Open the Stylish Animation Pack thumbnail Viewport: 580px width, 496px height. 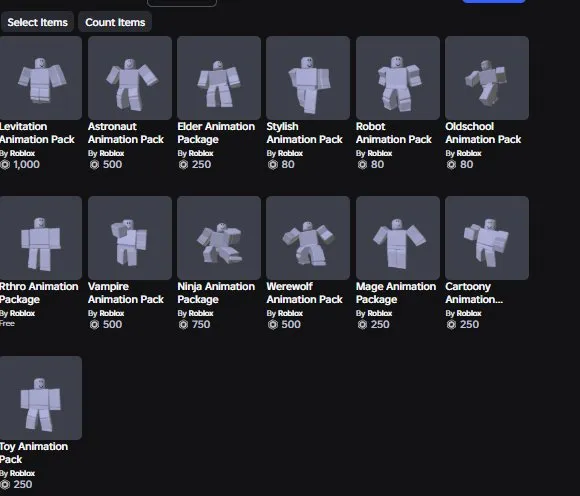[x=308, y=78]
